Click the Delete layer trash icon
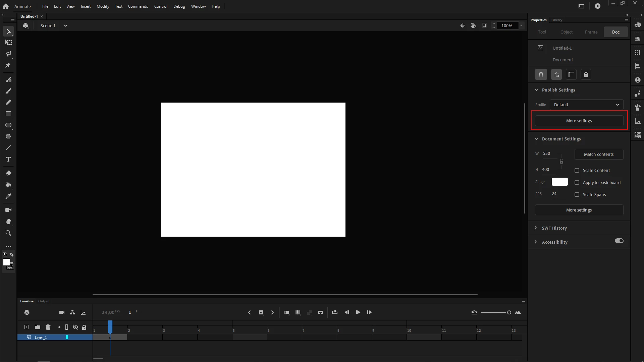Image resolution: width=644 pixels, height=362 pixels. (48, 327)
